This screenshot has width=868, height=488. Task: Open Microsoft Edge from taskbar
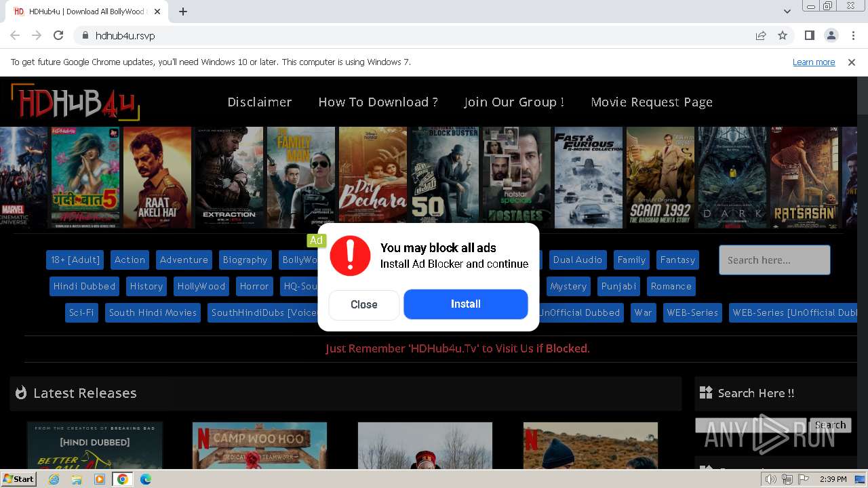click(x=146, y=479)
